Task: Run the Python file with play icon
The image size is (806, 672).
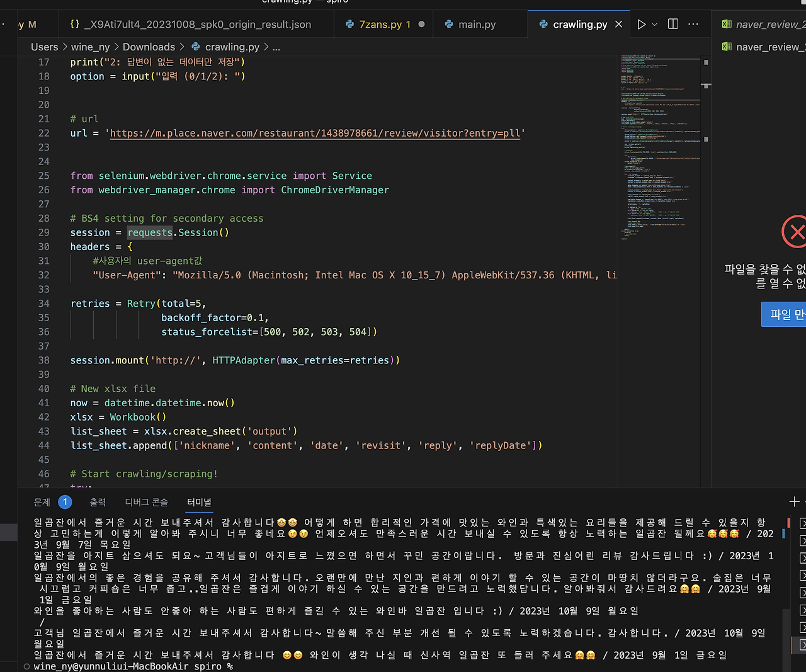Action: tap(641, 24)
